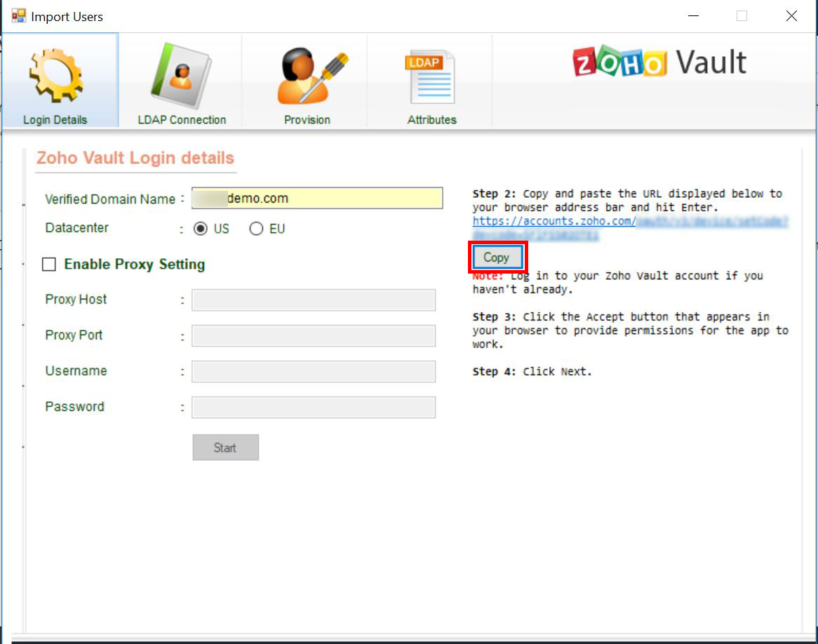Click the Datacenter label
818x644 pixels.
[x=76, y=228]
